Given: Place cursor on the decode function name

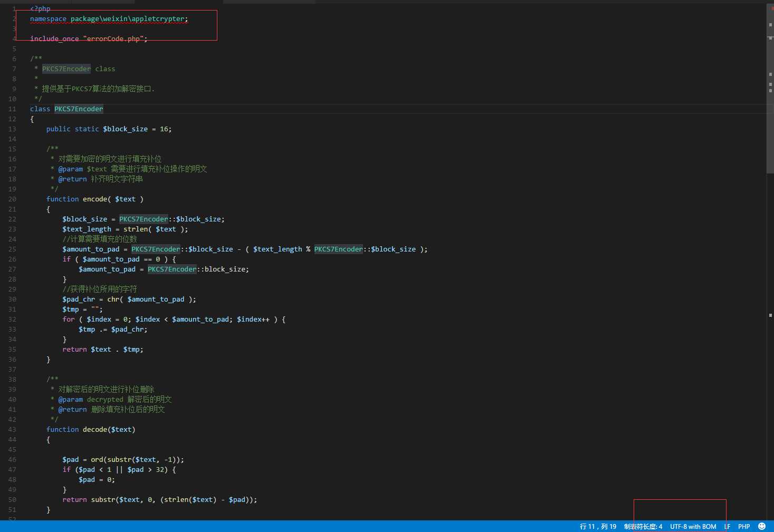Looking at the screenshot, I should click(95, 430).
